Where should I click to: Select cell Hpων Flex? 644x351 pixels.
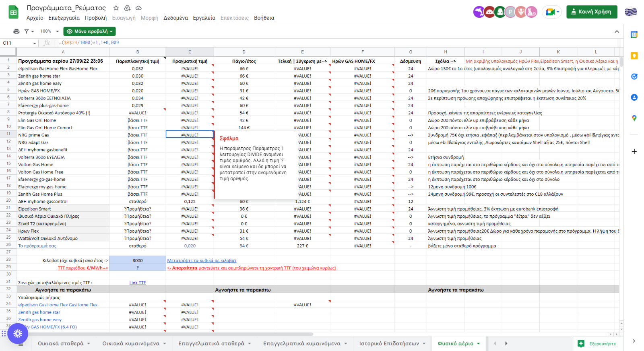[x=63, y=231]
